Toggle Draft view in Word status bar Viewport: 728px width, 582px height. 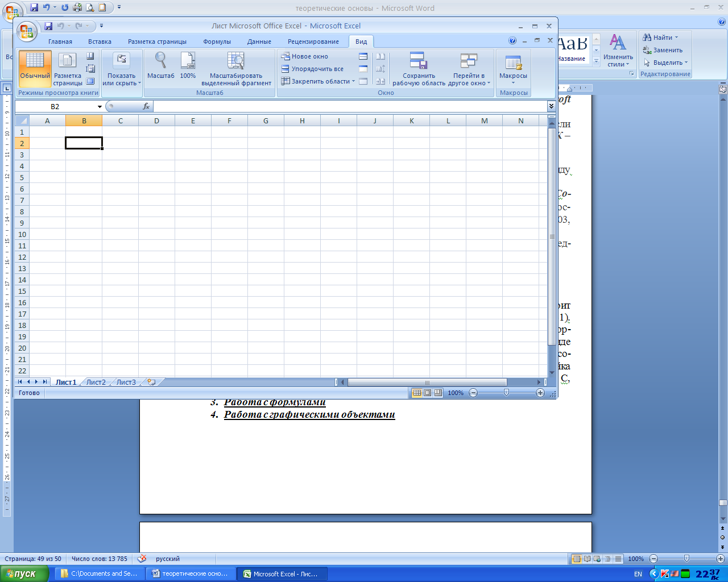pyautogui.click(x=618, y=559)
